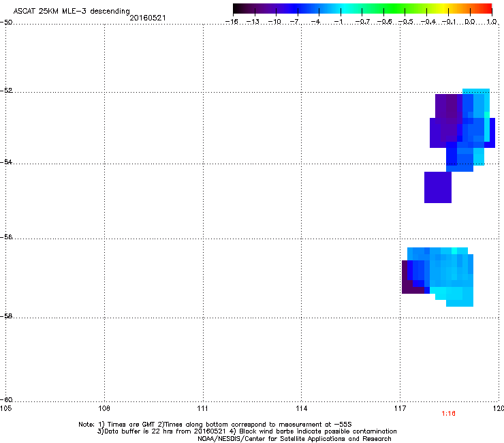Image resolution: width=504 pixels, height=443 pixels.
Task: Pick the red end of the color bar
Action: [x=487, y=8]
